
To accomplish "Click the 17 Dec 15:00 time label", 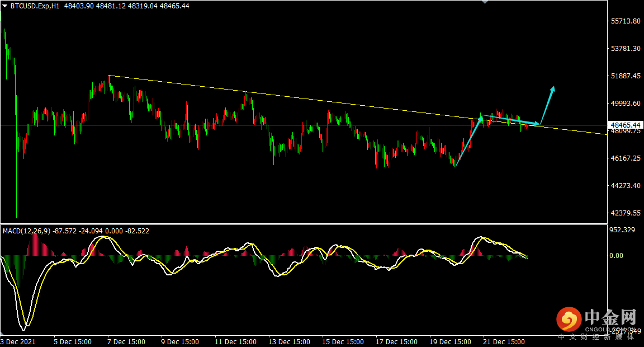I will point(397,341).
